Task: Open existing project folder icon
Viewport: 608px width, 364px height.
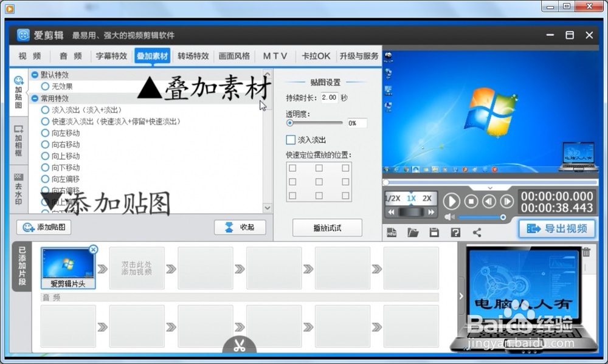Action: coord(413,233)
